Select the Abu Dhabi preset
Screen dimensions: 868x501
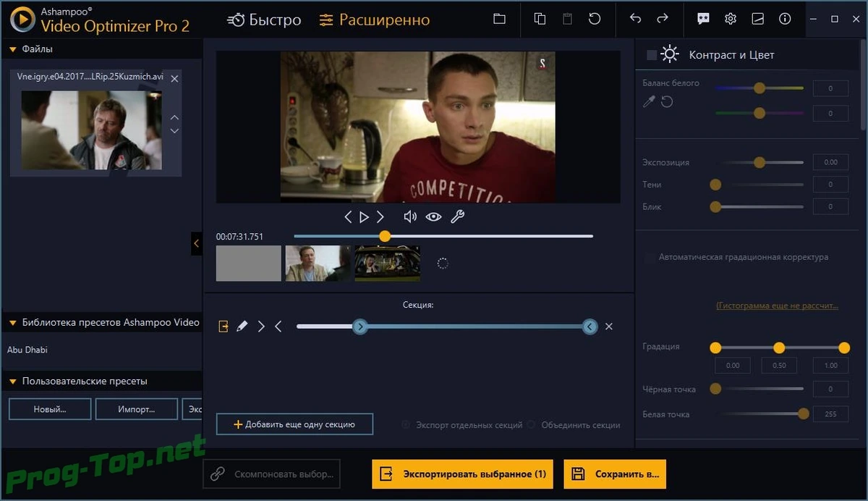(x=27, y=350)
